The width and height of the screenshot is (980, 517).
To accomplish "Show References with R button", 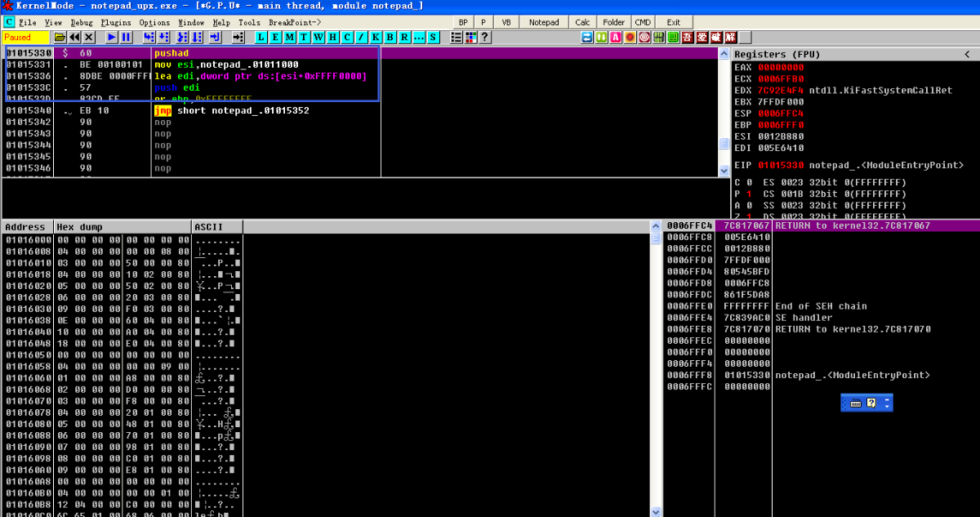I will click(x=404, y=37).
